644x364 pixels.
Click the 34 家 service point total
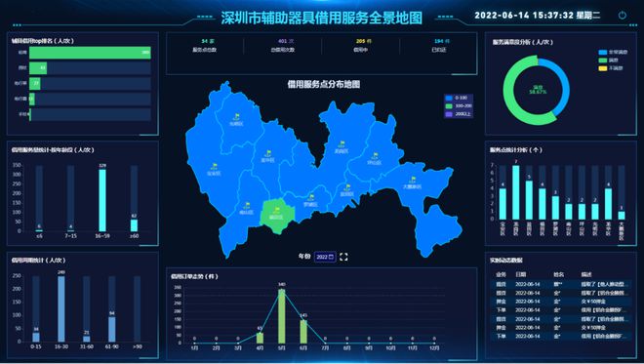pyautogui.click(x=208, y=41)
